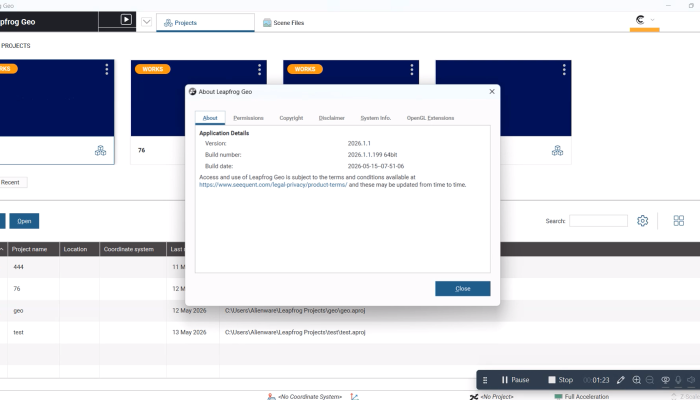Click the 76 project card title

tap(142, 150)
